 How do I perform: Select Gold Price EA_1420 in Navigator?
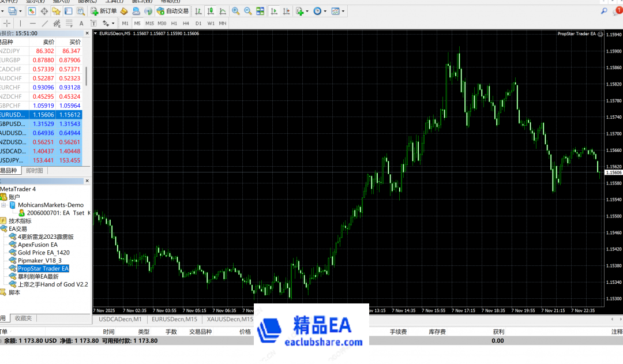pyautogui.click(x=43, y=253)
